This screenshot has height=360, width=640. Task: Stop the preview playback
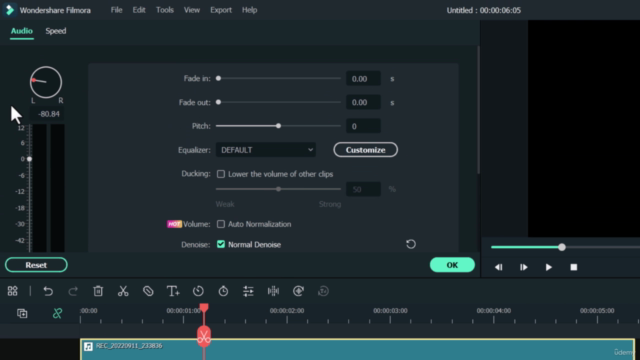[x=573, y=267]
